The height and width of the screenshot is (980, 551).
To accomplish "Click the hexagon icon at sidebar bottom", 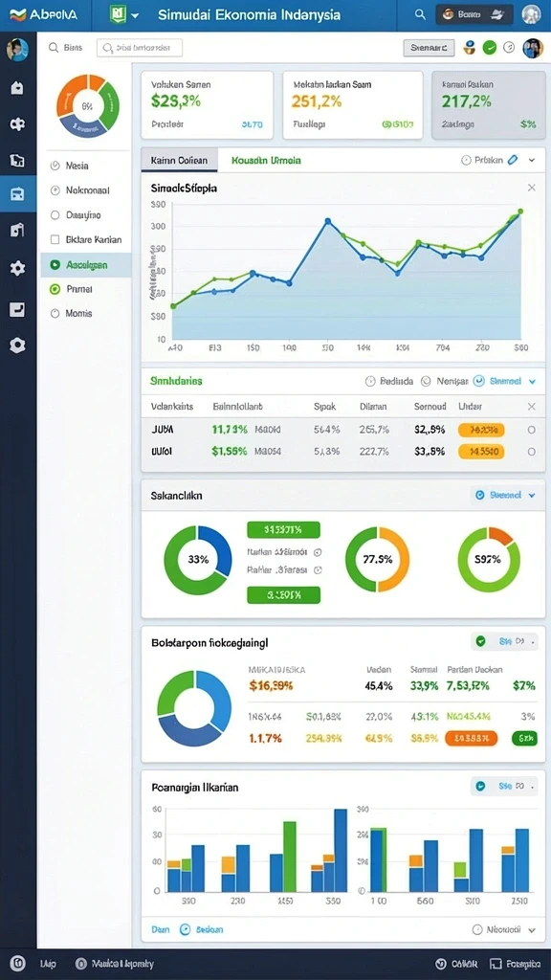I will (17, 345).
